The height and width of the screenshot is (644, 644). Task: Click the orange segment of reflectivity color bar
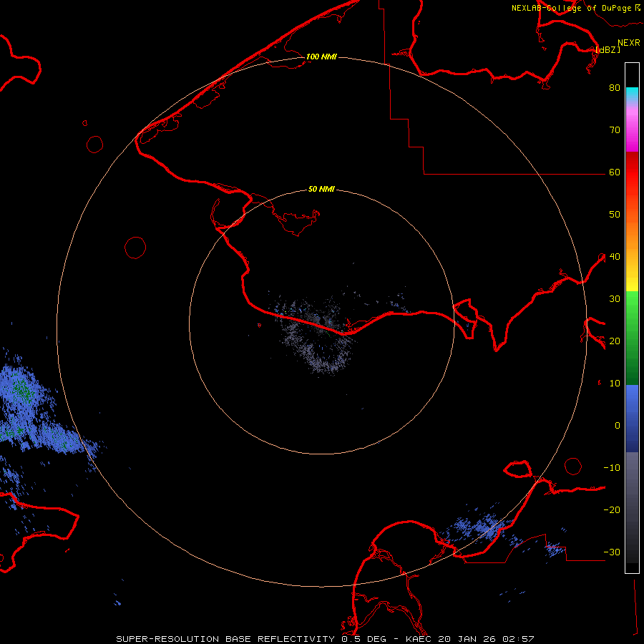click(x=632, y=230)
